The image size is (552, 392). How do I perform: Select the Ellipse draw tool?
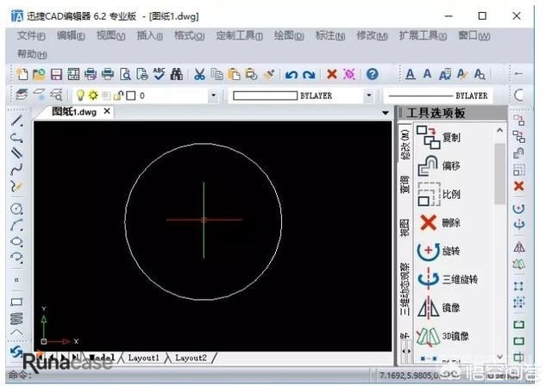click(x=16, y=241)
